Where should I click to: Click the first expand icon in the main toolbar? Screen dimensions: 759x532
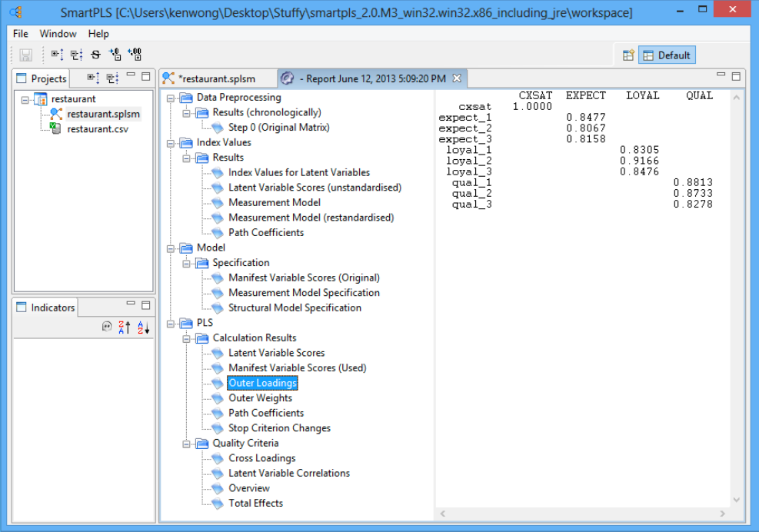(56, 55)
